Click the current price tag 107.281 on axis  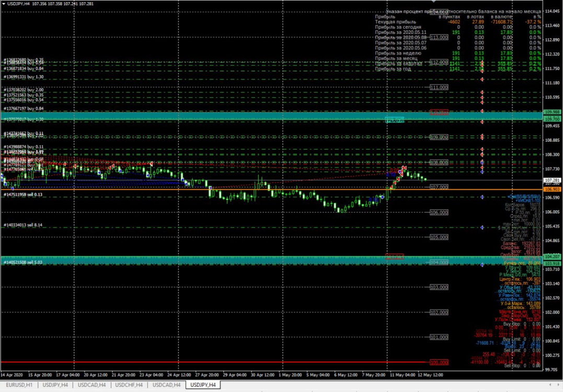552,180
